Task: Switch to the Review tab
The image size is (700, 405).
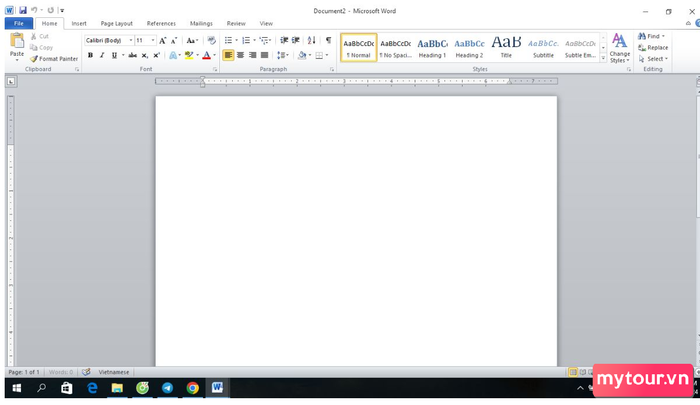Action: pos(236,23)
